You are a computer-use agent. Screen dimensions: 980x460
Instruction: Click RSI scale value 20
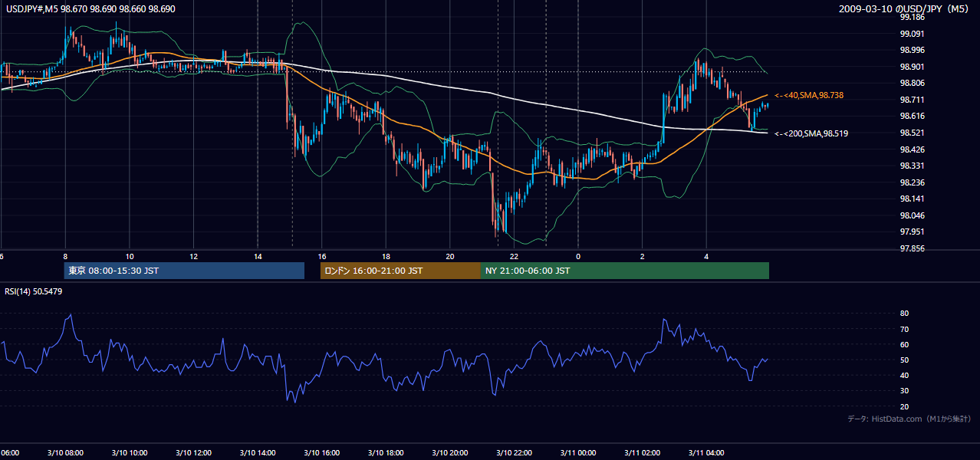tap(905, 406)
